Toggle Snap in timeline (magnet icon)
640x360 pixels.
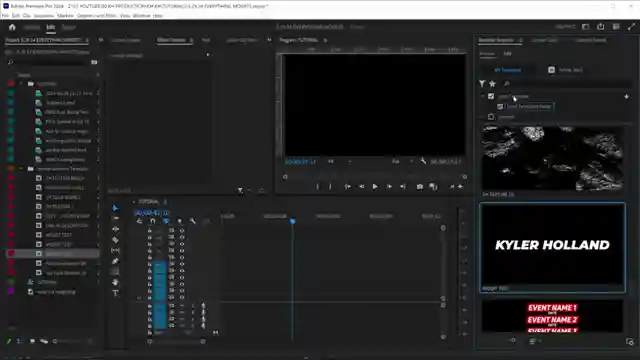coord(153,221)
